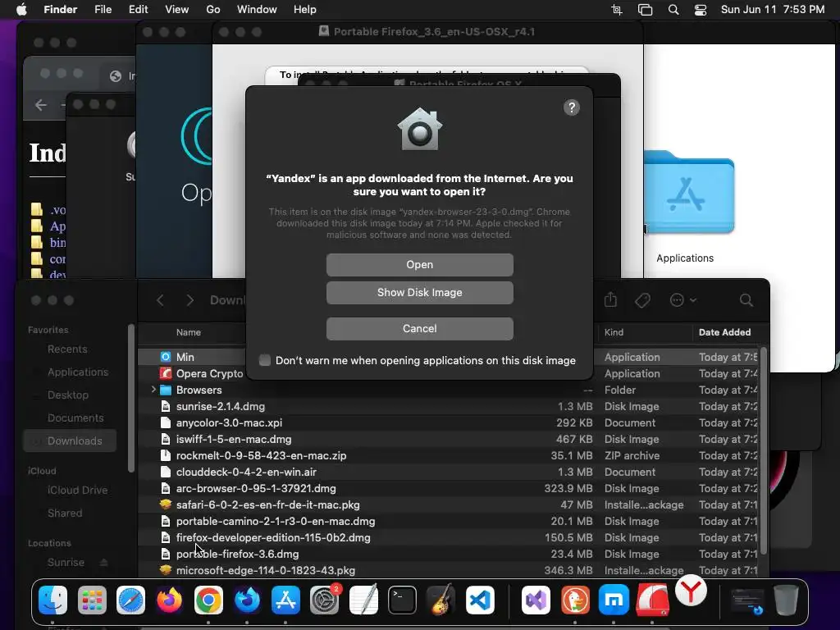Click the search icon in Finder toolbar
840x630 pixels.
746,300
